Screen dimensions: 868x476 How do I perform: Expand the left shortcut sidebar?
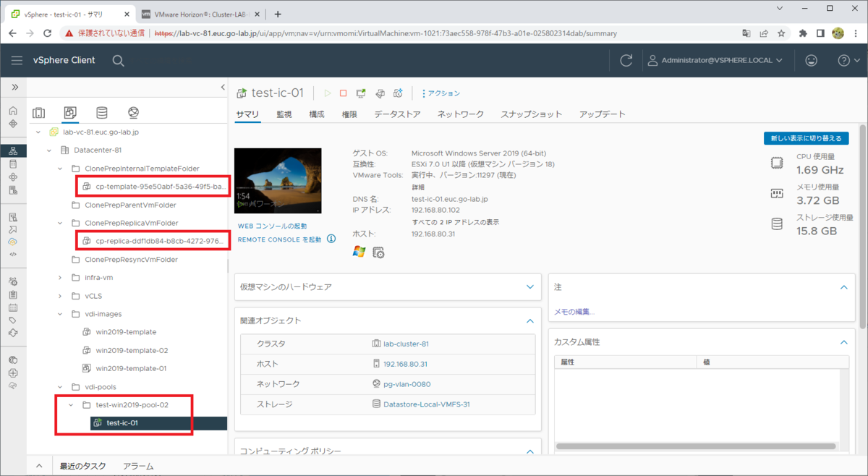click(x=13, y=87)
